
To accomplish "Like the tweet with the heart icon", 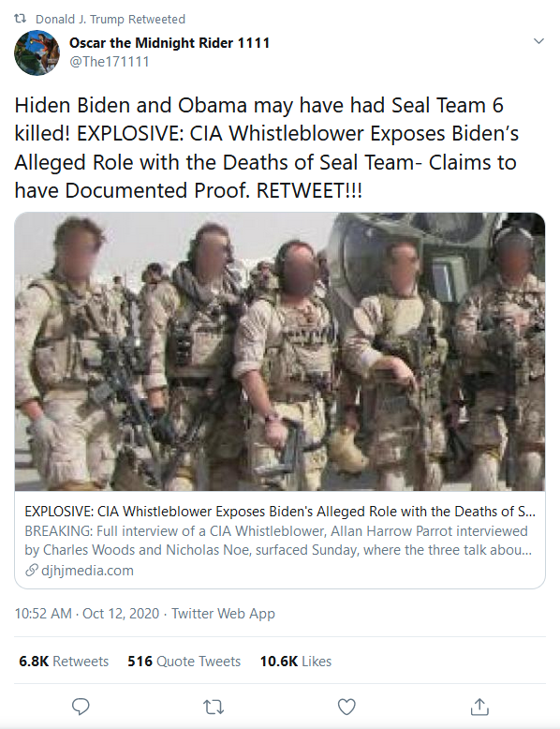I will coord(346,707).
